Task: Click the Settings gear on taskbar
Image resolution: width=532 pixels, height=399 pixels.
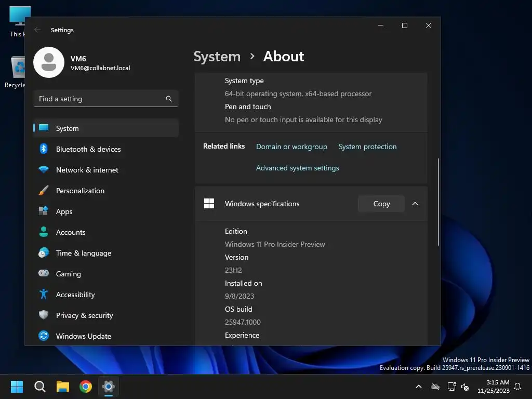Action: coord(109,387)
